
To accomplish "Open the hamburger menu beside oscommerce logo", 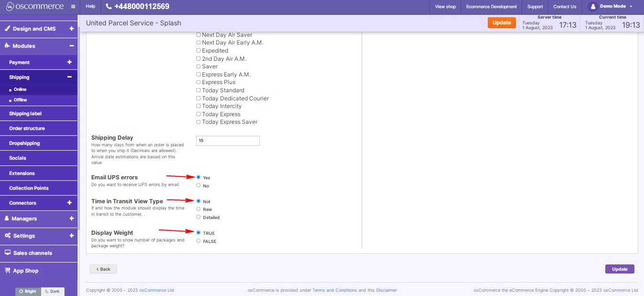I will (73, 7).
